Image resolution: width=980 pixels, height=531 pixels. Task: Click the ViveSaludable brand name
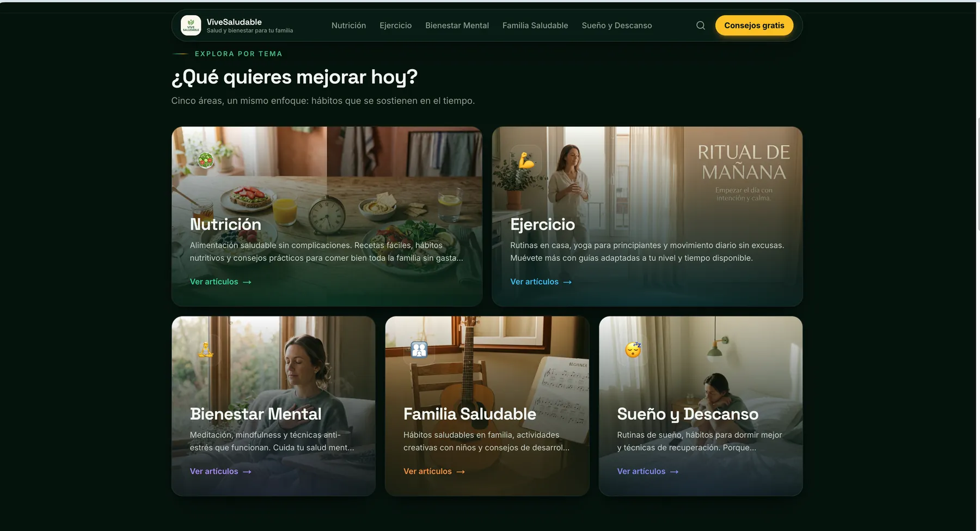tap(234, 22)
